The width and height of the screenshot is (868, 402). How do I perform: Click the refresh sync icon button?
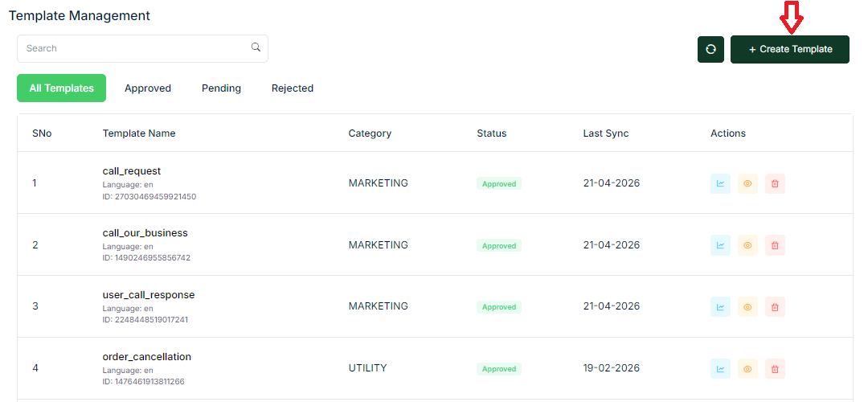pyautogui.click(x=710, y=49)
